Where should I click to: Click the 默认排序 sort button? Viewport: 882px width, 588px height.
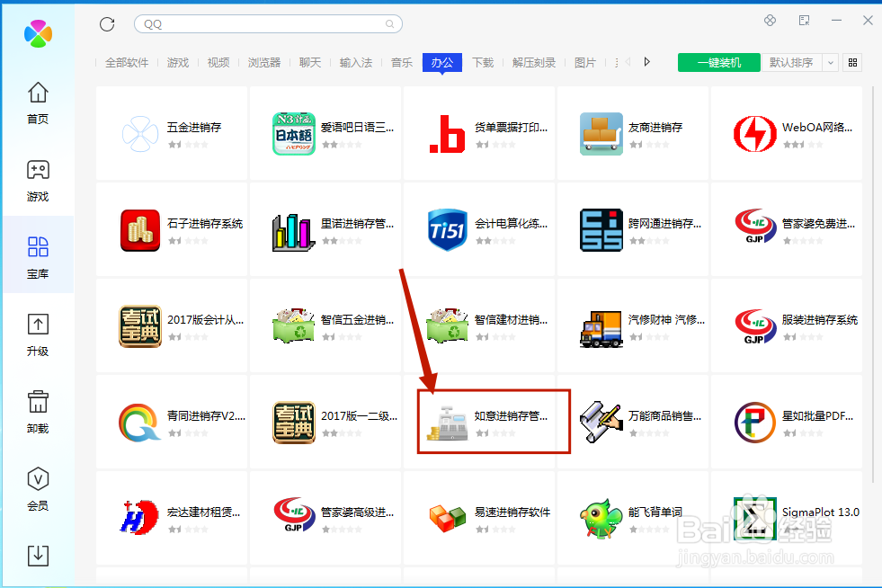(791, 62)
